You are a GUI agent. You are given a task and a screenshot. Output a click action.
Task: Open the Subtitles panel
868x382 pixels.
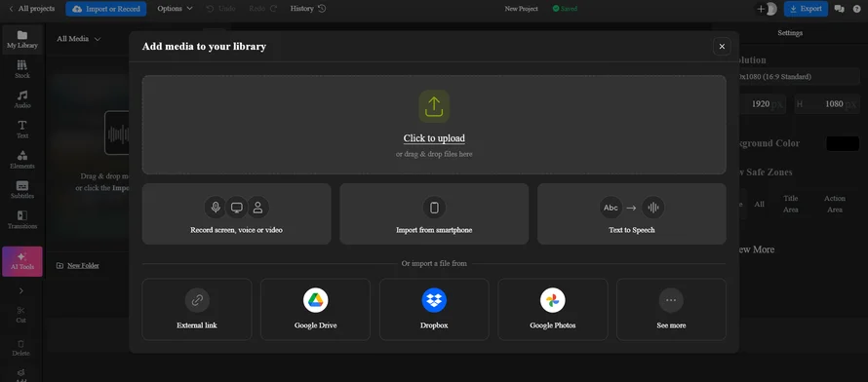[x=22, y=190]
